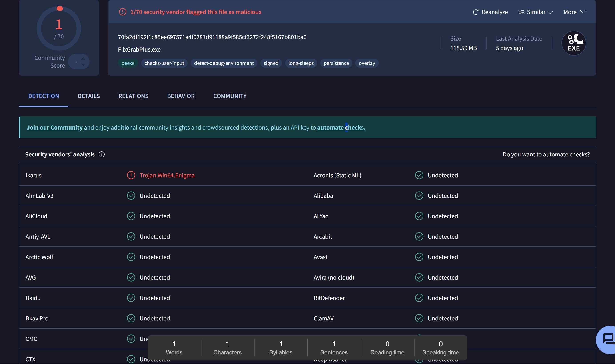Screen dimensions: 615x364
Task: Click the check icon for Alibaba
Action: [419, 196]
